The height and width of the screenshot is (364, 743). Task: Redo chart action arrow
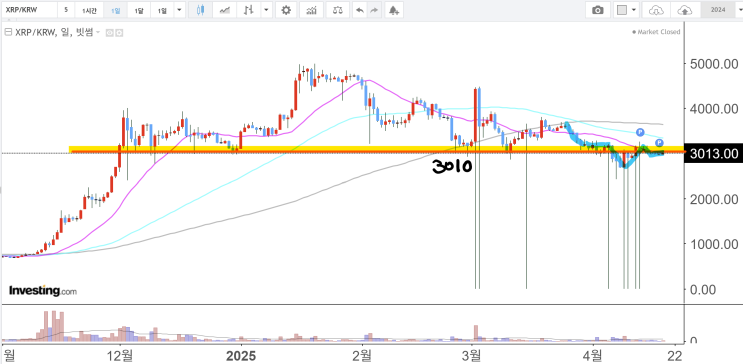(x=374, y=10)
